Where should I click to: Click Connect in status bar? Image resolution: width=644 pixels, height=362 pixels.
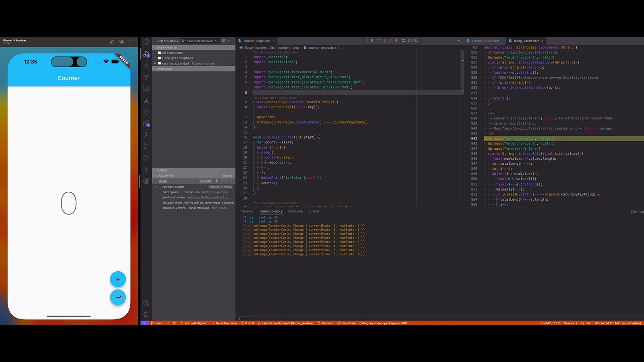tap(326, 323)
